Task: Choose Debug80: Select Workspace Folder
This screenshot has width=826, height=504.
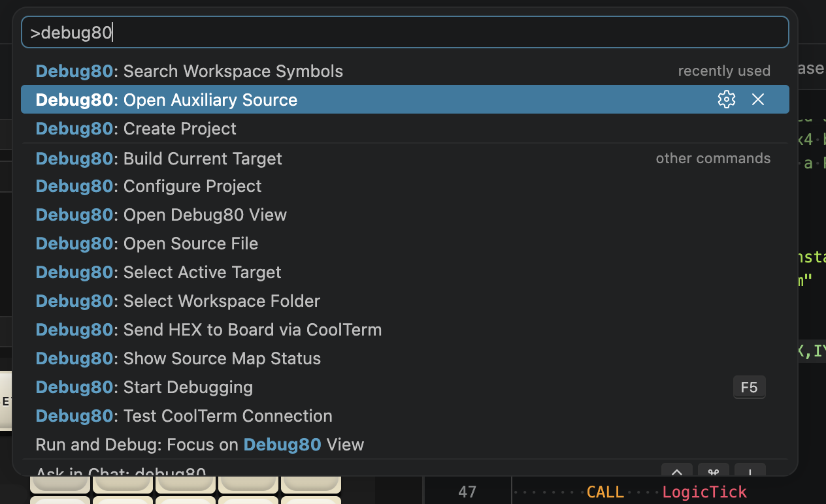Action: [405, 301]
